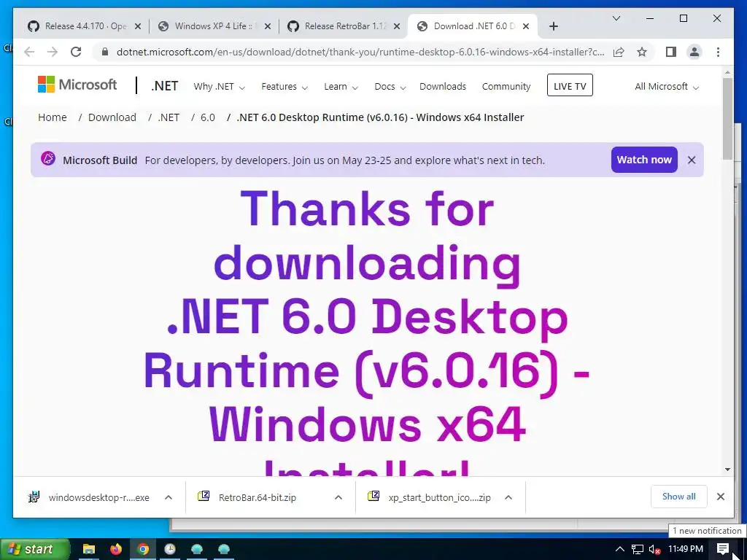Viewport: 747px width, 560px height.
Task: Click the scroll down arrow of page
Action: [x=727, y=470]
